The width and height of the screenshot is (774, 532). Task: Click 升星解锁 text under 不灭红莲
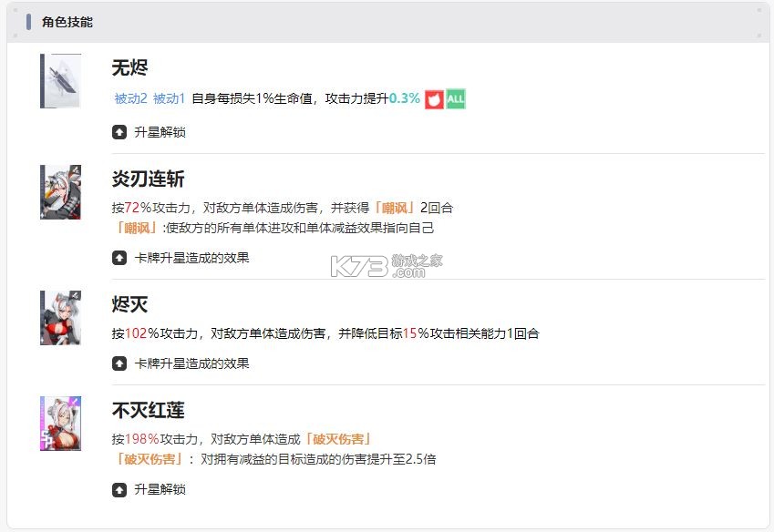[x=160, y=490]
